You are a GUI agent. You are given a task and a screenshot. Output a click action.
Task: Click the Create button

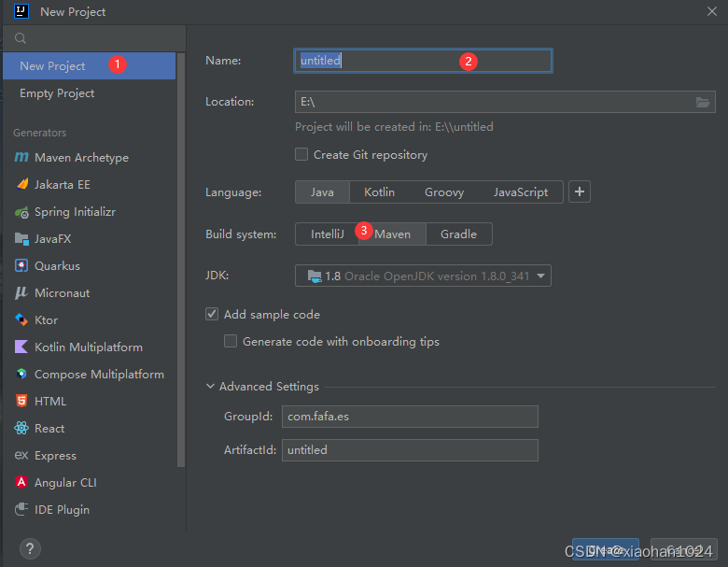click(x=606, y=550)
